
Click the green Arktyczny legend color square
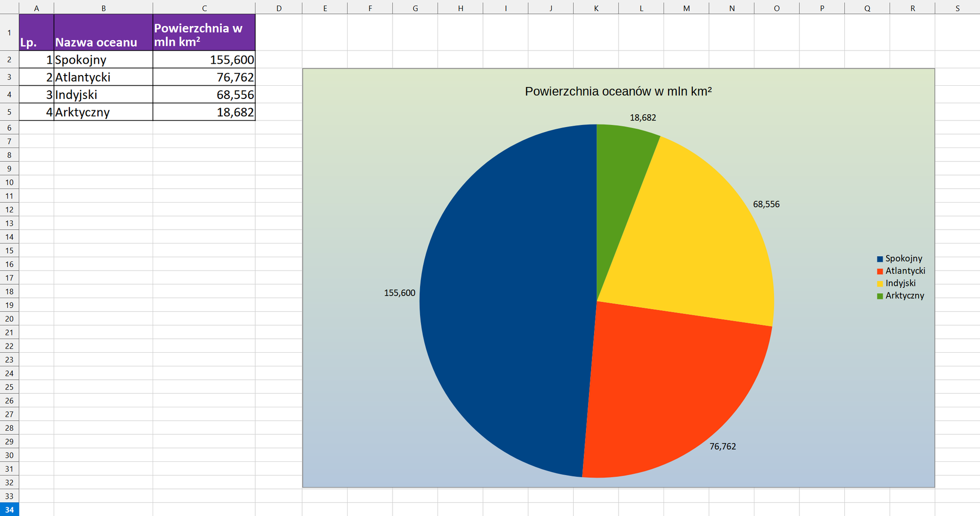[880, 296]
